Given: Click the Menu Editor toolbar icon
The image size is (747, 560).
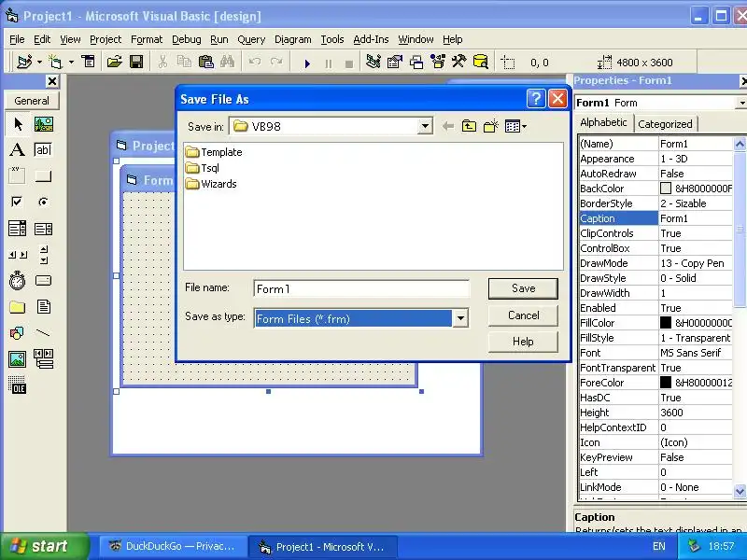Looking at the screenshot, I should tap(88, 62).
